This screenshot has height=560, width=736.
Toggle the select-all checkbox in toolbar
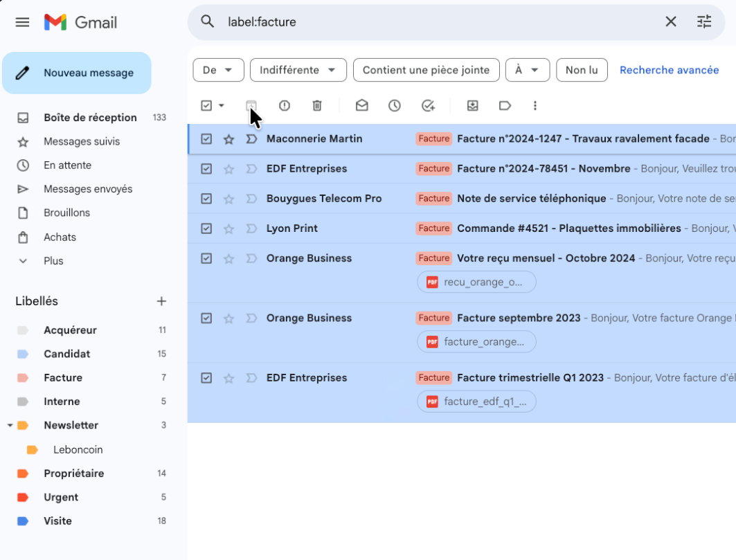(x=206, y=105)
